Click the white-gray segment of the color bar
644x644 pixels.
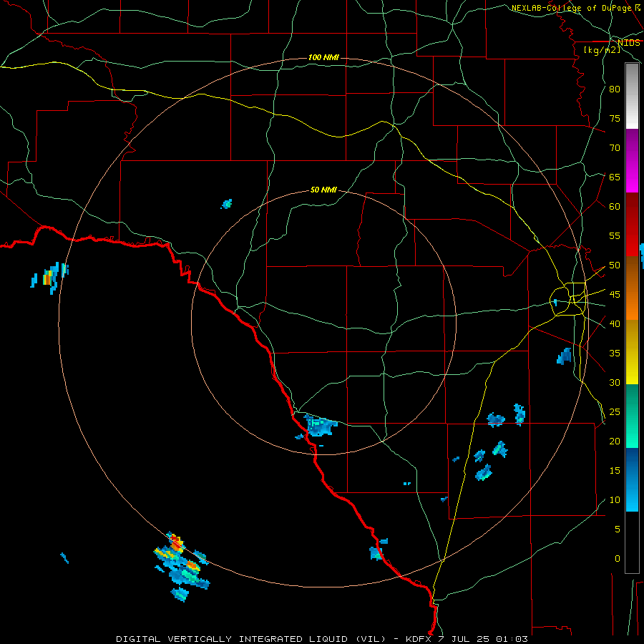tap(632, 96)
